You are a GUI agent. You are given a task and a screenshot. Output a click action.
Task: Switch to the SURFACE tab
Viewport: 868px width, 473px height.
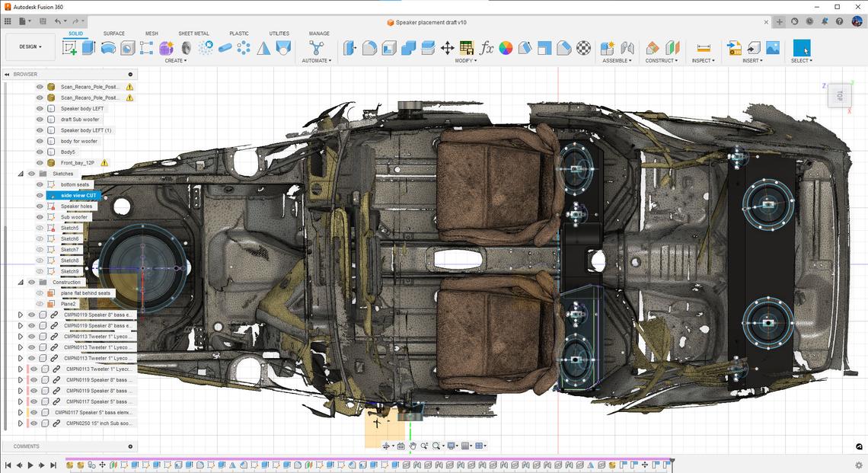tap(114, 34)
